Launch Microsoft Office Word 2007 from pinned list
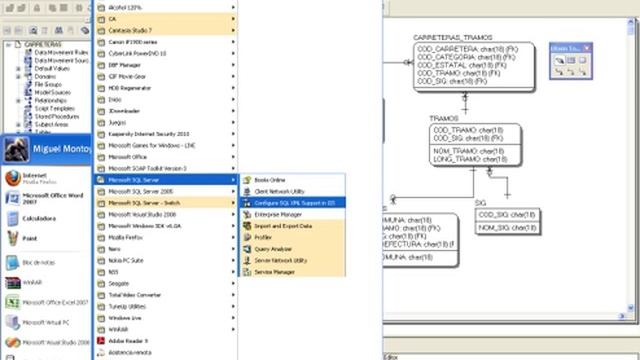This screenshot has width=640, height=360. 46,198
